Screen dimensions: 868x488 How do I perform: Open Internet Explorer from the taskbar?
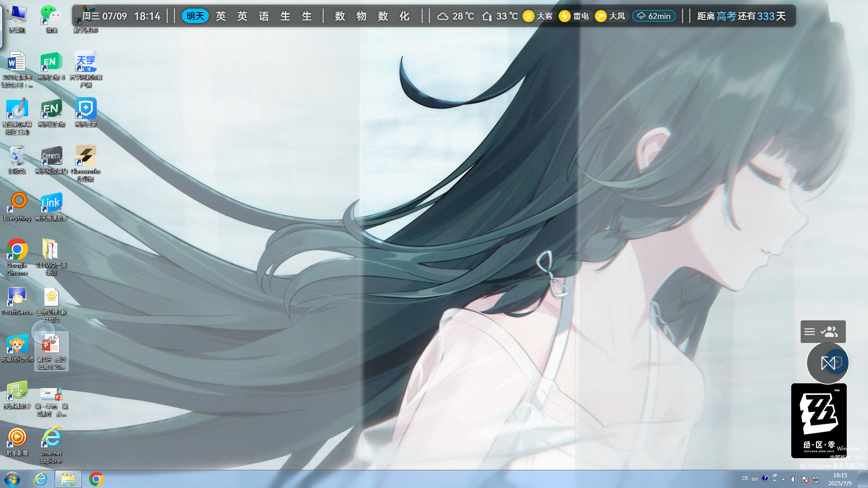pyautogui.click(x=41, y=479)
